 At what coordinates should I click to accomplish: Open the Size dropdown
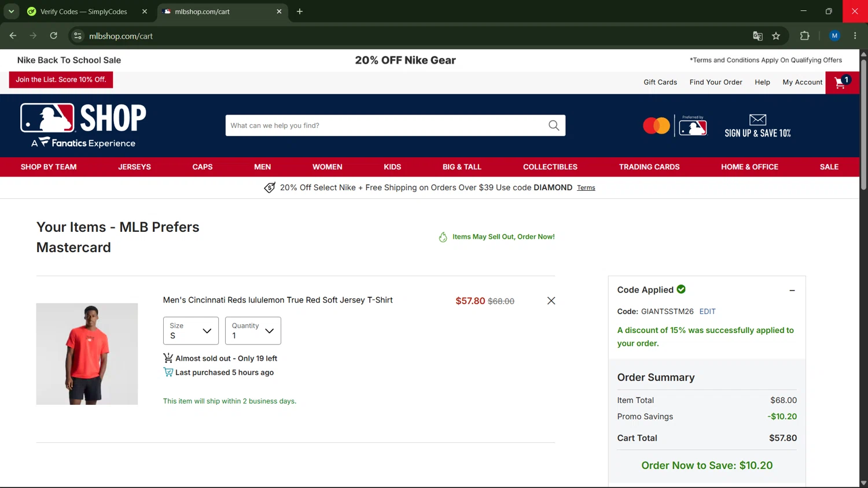[191, 331]
